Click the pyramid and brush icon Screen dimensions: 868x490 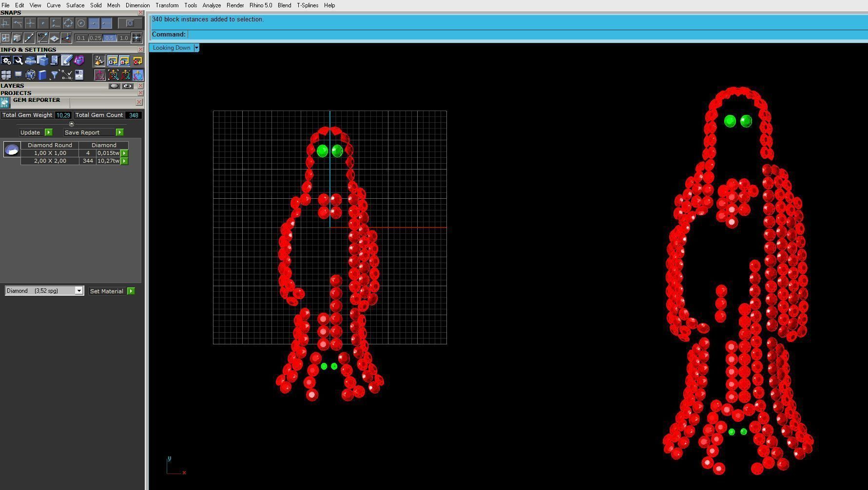[99, 60]
